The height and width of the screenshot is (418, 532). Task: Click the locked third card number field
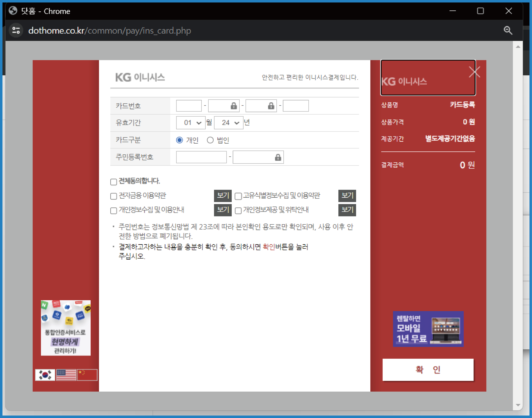coord(261,106)
